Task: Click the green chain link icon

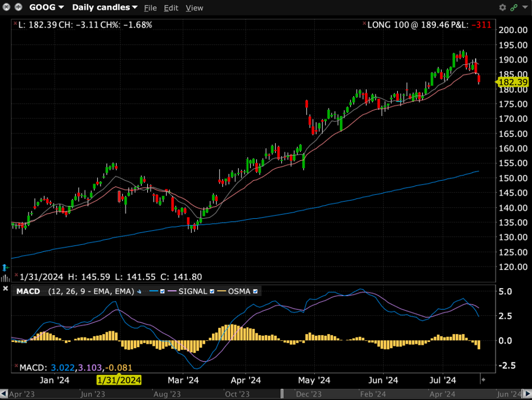Action: pyautogui.click(x=514, y=7)
